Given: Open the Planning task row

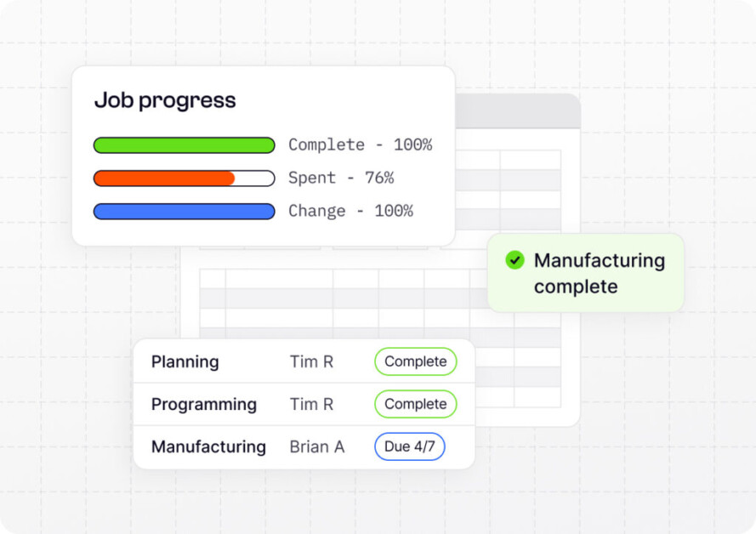Looking at the screenshot, I should coord(185,361).
